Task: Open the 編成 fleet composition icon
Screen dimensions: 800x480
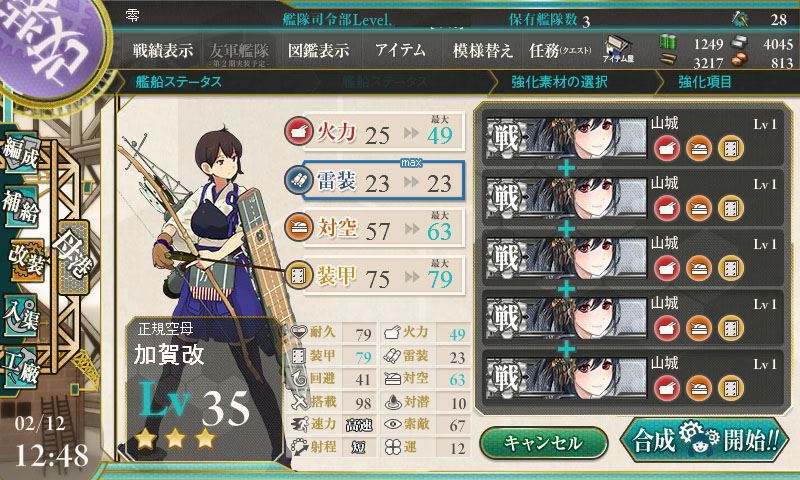Action: click(x=21, y=151)
